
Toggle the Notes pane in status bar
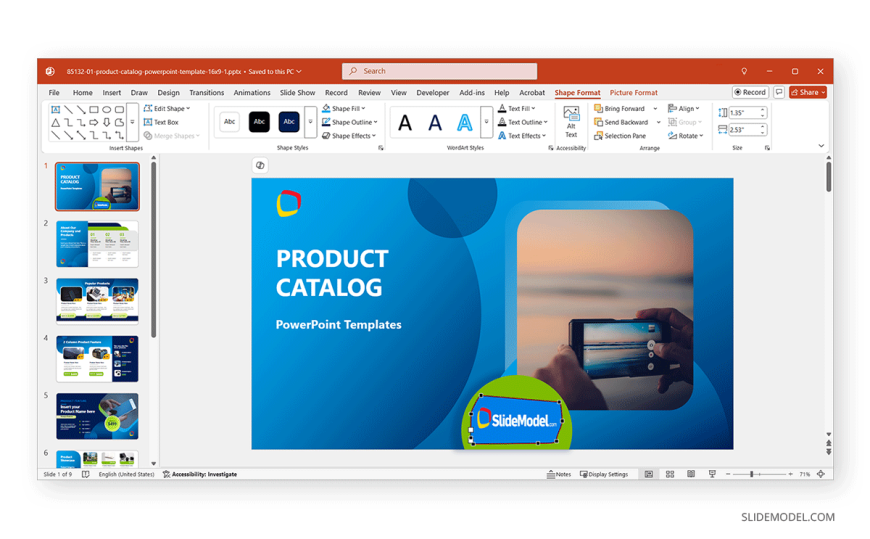[x=559, y=474]
